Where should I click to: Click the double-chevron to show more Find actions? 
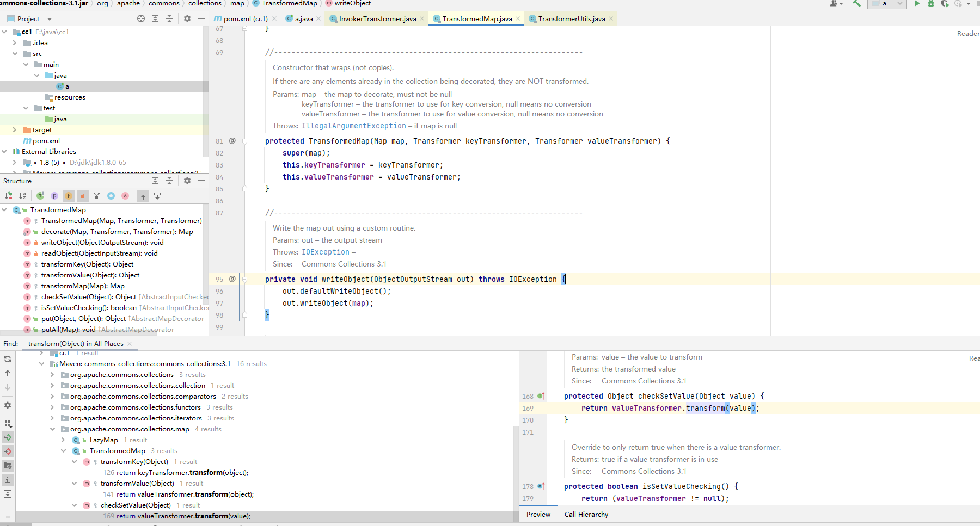tap(8, 517)
